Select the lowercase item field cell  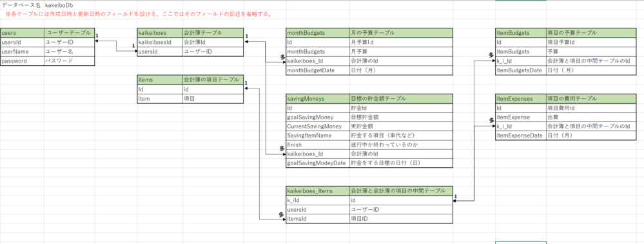159,99
